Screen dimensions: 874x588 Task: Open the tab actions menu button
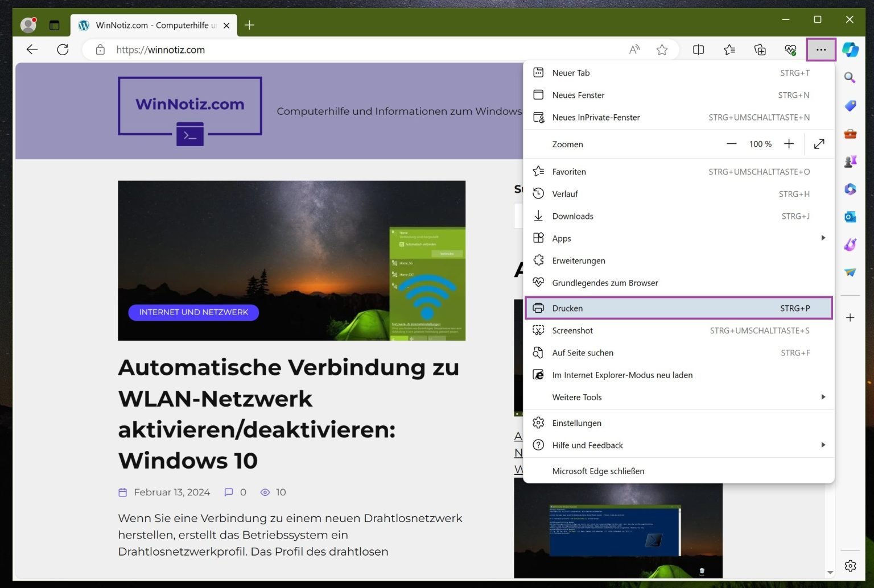pos(55,25)
